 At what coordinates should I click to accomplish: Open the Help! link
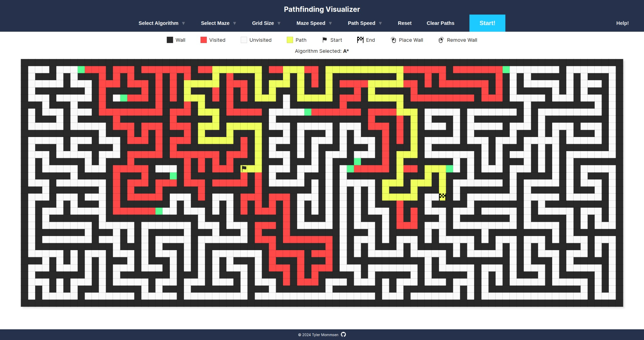[622, 23]
